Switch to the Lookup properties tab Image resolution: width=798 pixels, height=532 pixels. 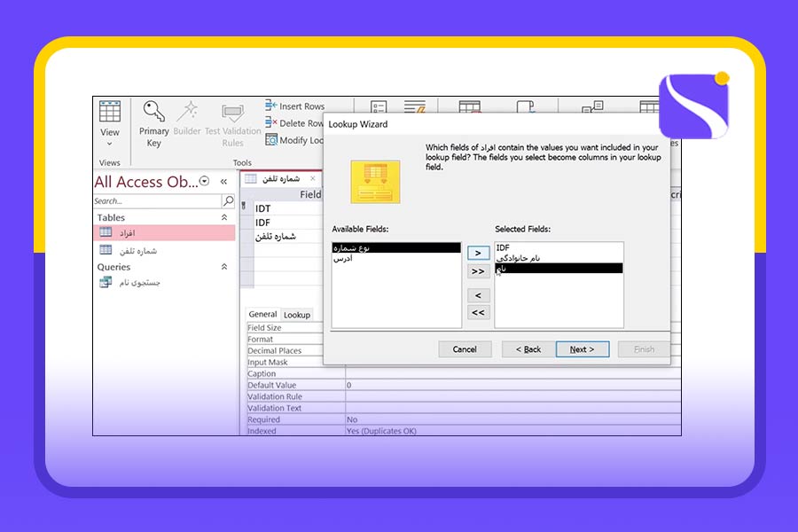pyautogui.click(x=297, y=315)
